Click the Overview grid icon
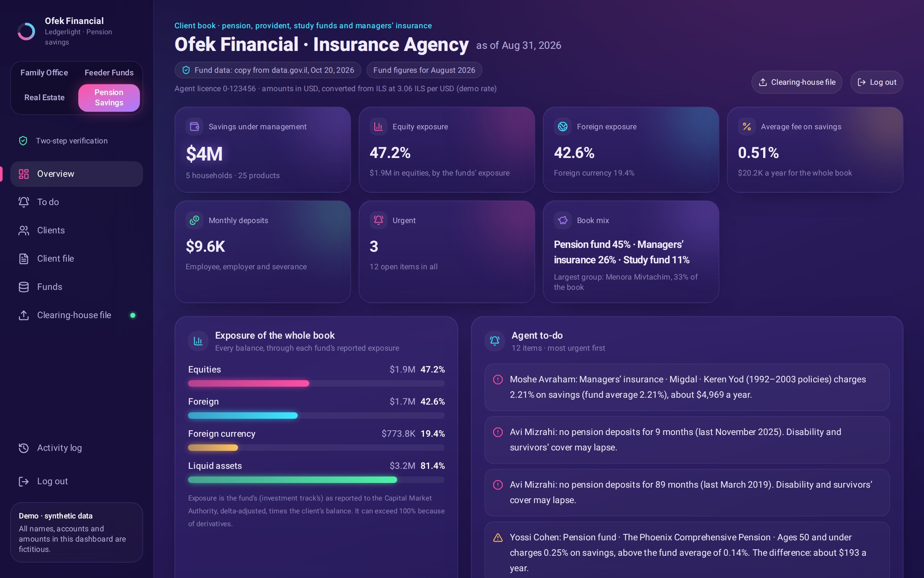The width and height of the screenshot is (924, 578). pyautogui.click(x=24, y=174)
